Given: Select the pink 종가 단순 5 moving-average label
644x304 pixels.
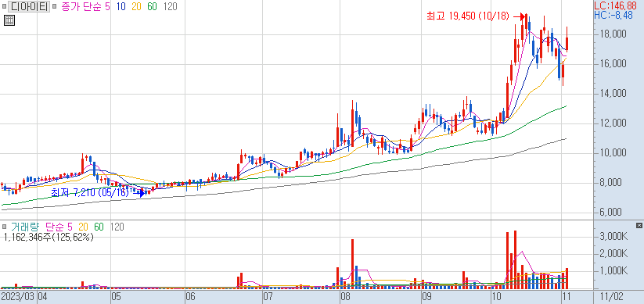Looking at the screenshot, I should coord(85,6).
